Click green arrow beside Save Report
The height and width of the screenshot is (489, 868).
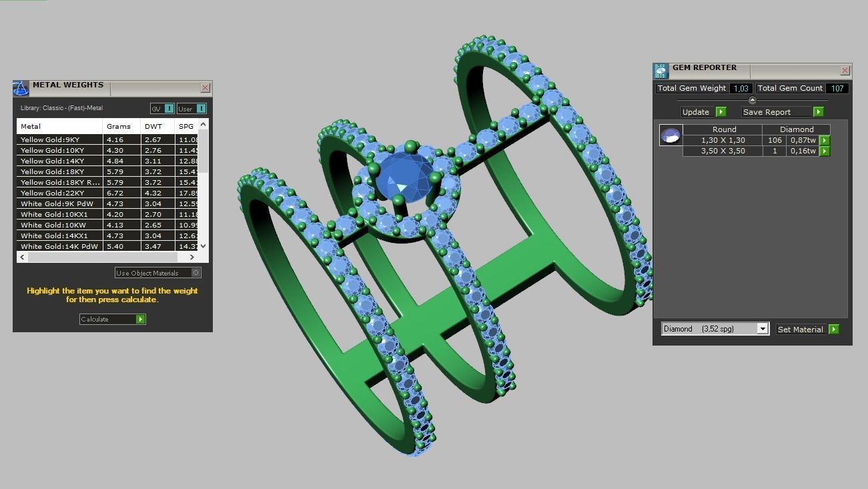coord(818,111)
